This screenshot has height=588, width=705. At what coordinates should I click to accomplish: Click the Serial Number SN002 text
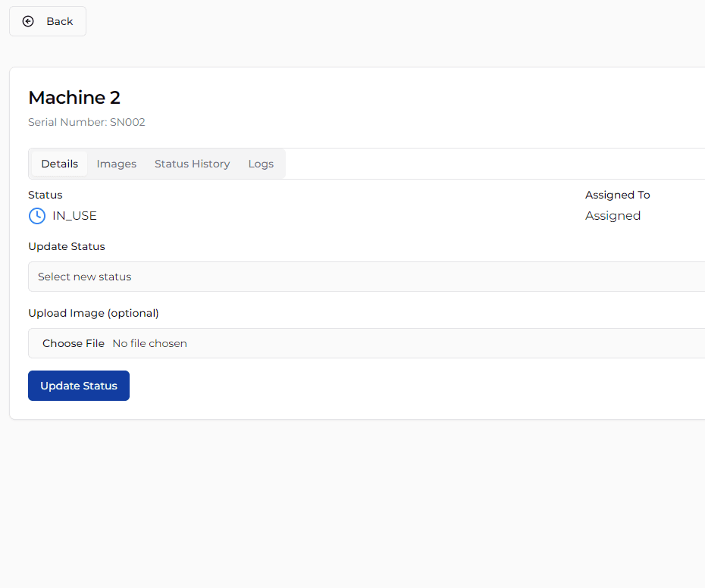86,122
